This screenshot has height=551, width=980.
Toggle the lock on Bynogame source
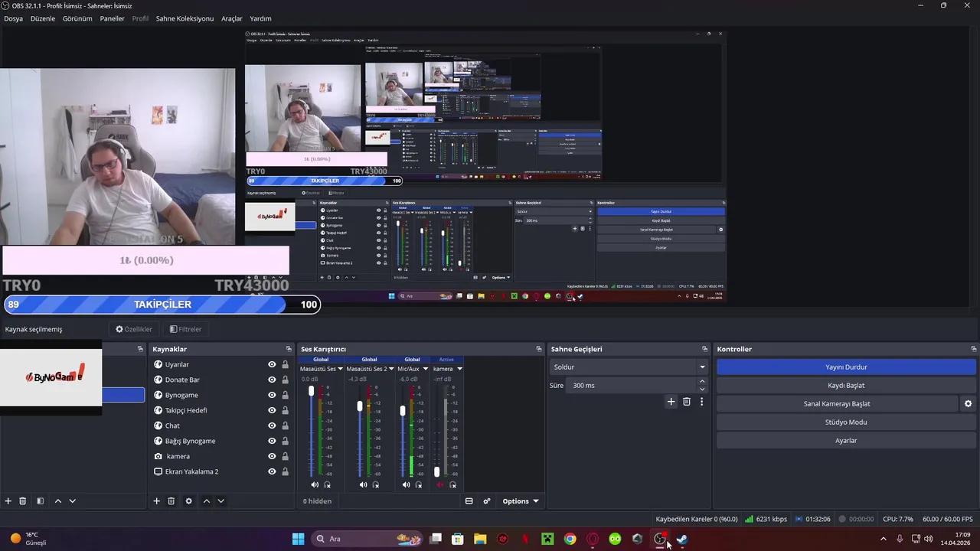[286, 395]
